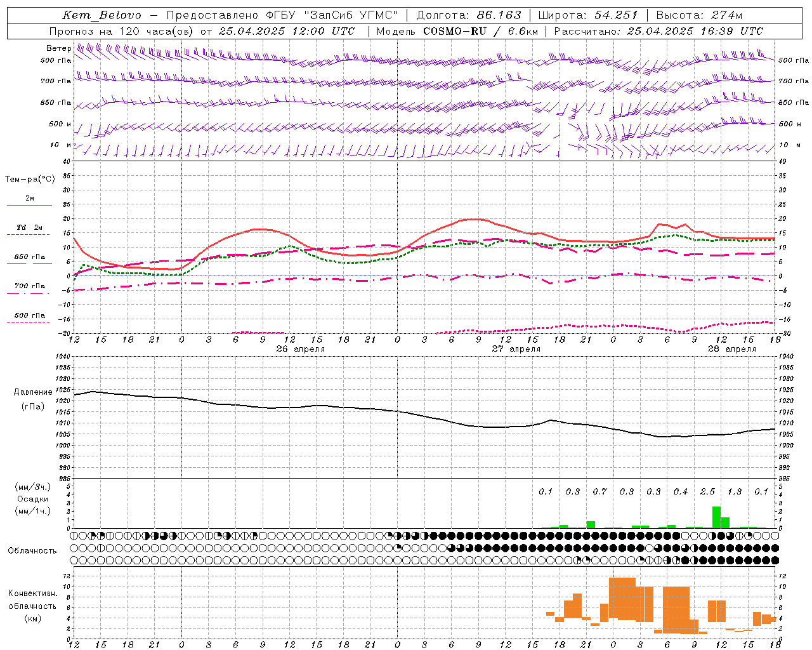Click the 26 апреля date label
Screen dimensions: 812x650
301,349
